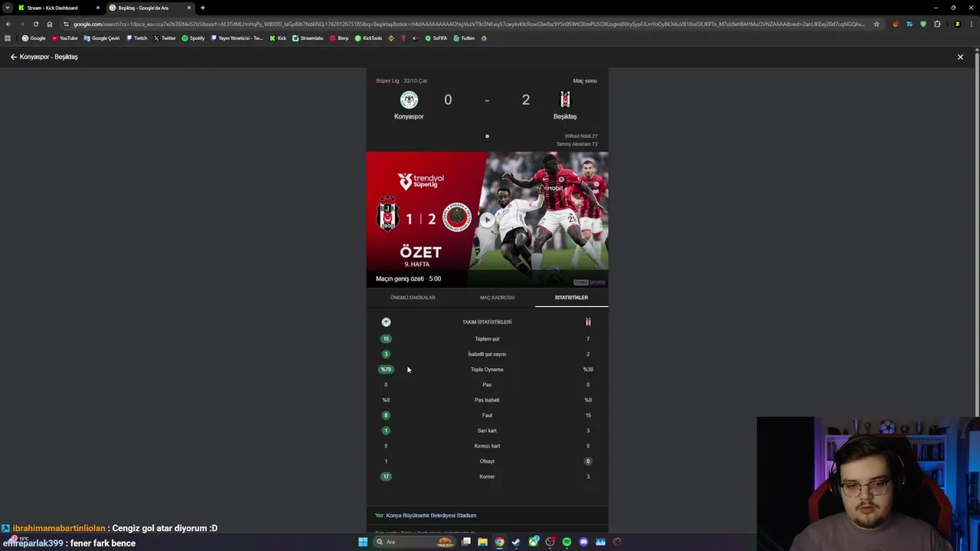
Task: Open the tab search dropdown arrow
Action: coord(7,8)
